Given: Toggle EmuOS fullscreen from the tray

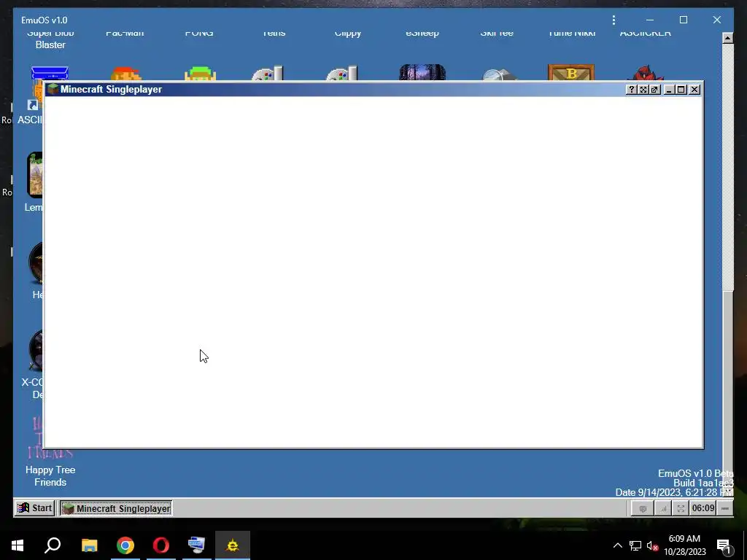Looking at the screenshot, I should pos(681,508).
